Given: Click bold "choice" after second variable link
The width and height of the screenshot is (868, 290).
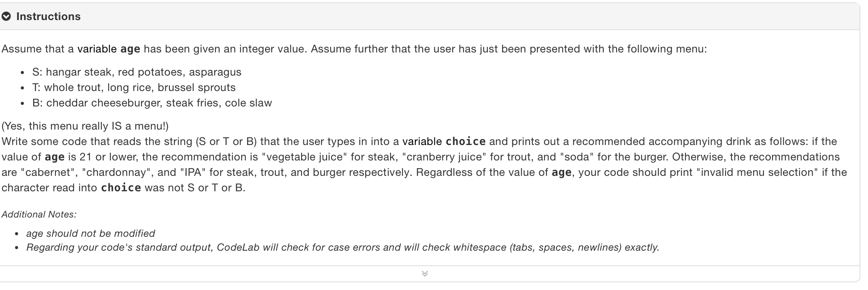Looking at the screenshot, I should point(466,142).
